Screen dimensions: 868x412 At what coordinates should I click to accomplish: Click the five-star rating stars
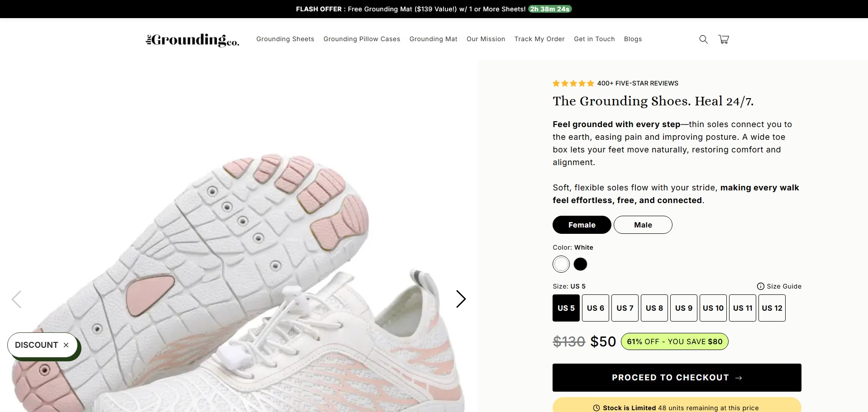pyautogui.click(x=573, y=83)
